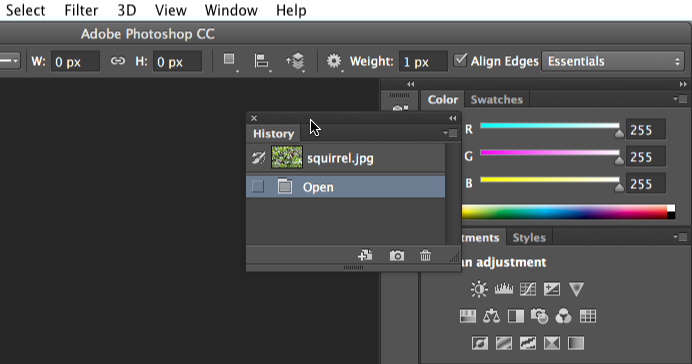Add Gradient Map adjustment
This screenshot has width=692, height=364.
tap(576, 343)
